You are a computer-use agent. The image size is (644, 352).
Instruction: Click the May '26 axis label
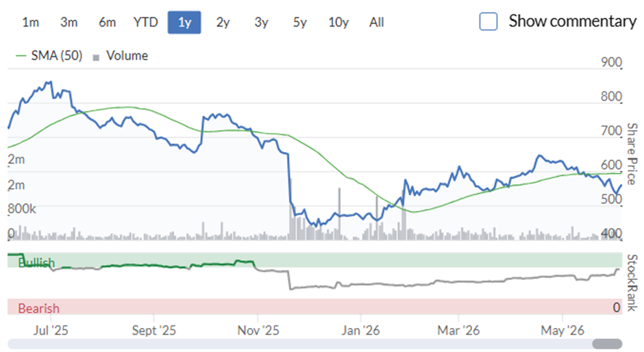pyautogui.click(x=562, y=331)
